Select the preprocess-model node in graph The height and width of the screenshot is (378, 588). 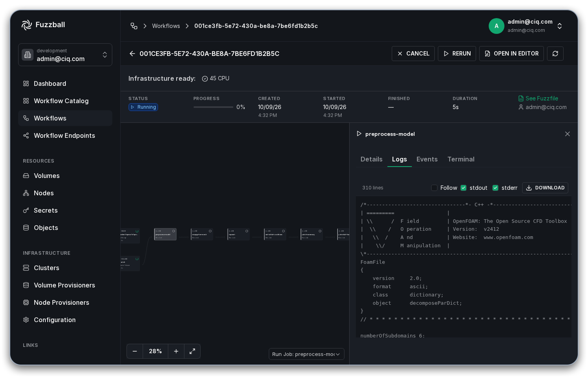tap(165, 234)
